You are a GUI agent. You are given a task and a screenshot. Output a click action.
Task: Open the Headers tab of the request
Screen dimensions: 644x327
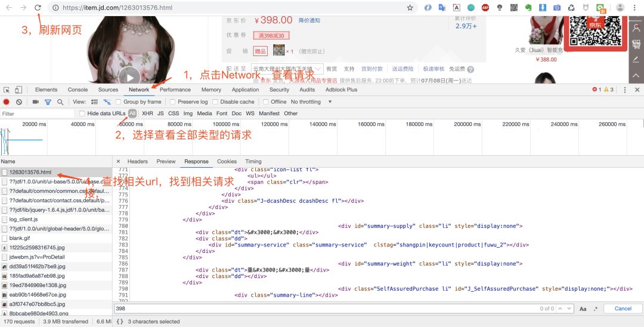[x=138, y=162]
